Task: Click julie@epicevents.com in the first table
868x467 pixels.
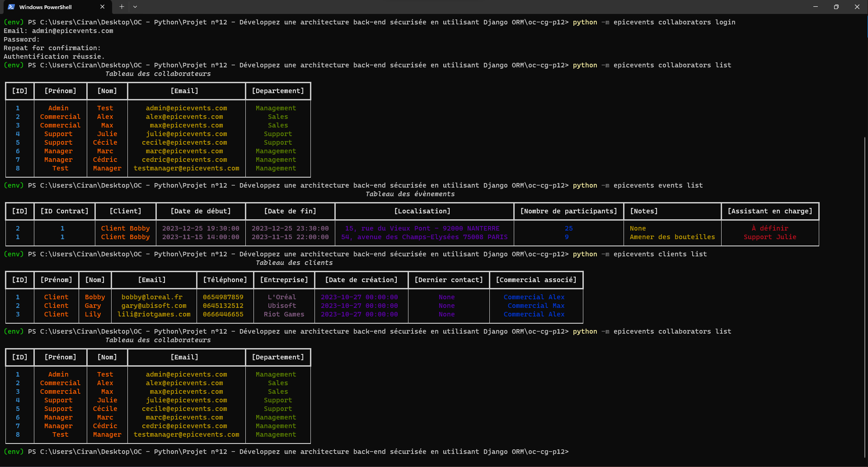Action: (187, 134)
